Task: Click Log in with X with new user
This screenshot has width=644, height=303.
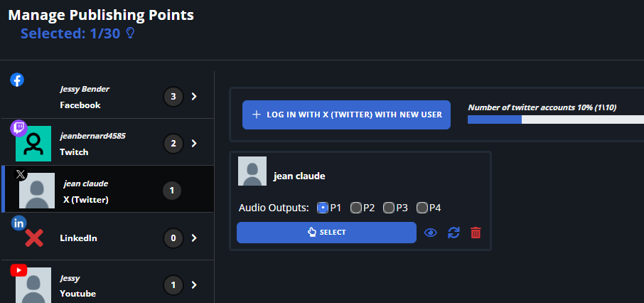Action: 346,115
